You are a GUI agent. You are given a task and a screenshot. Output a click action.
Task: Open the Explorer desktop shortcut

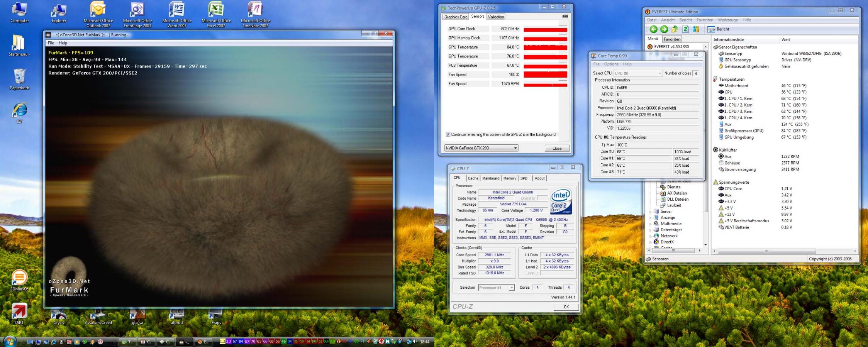point(59,12)
